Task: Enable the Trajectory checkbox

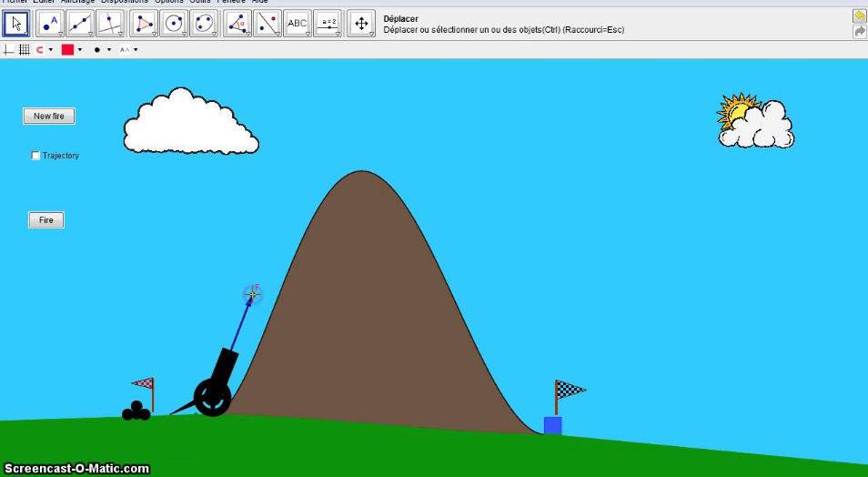Action: (35, 156)
